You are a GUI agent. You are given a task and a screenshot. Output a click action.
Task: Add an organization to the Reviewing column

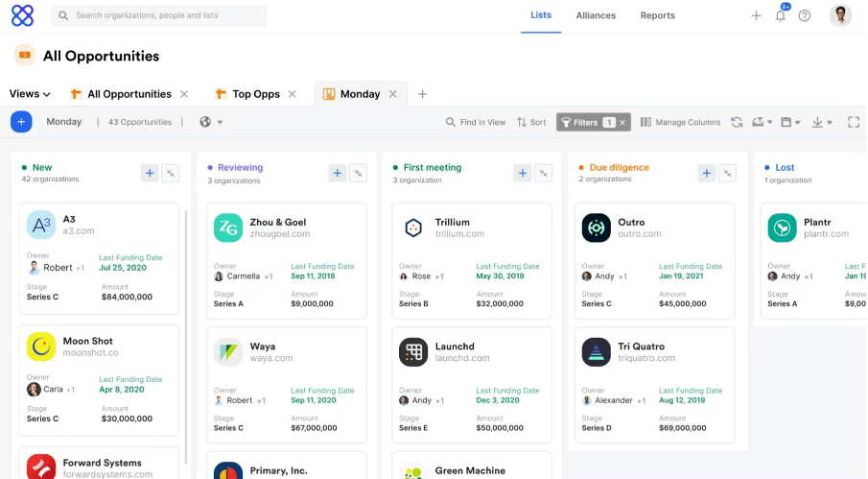coord(338,173)
